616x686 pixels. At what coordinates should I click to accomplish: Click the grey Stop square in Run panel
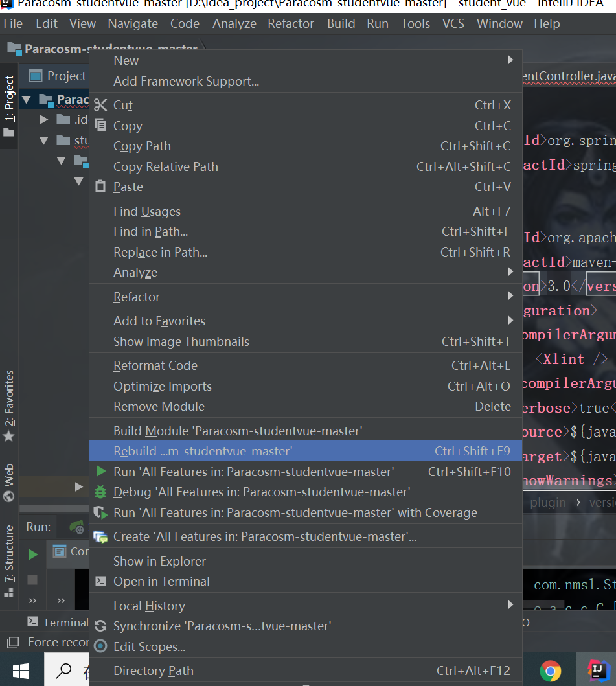[x=32, y=580]
